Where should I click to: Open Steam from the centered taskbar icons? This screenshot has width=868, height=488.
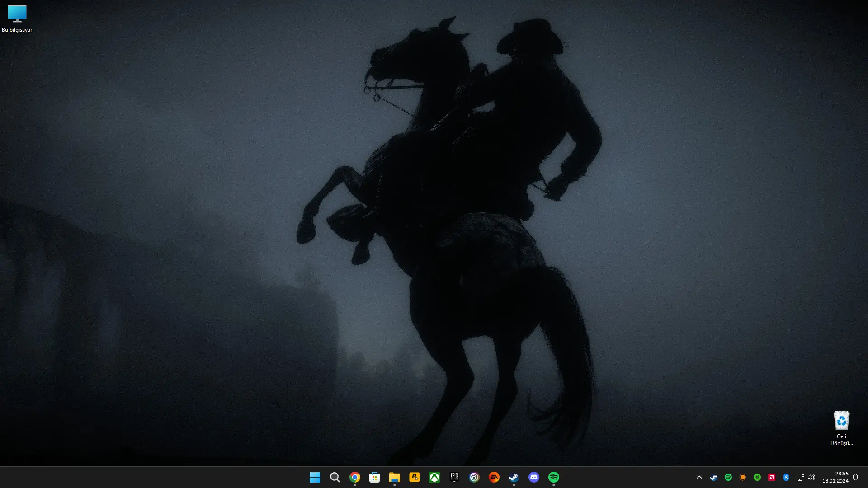click(x=514, y=477)
